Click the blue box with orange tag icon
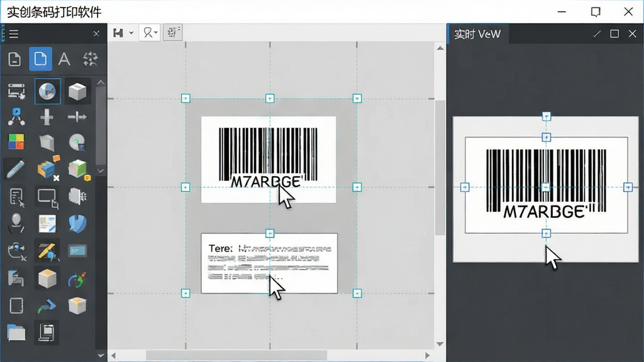Screen dimensions: 644x362 click(x=48, y=168)
